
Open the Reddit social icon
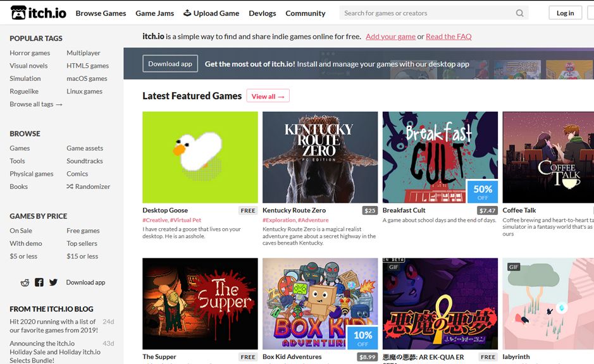coord(25,282)
